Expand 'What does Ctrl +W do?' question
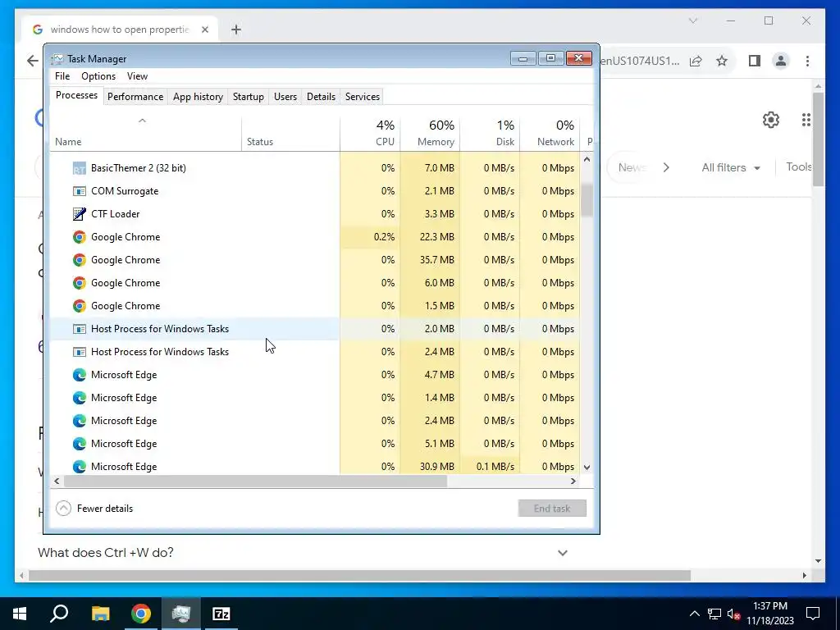Image resolution: width=840 pixels, height=630 pixels. coord(563,553)
